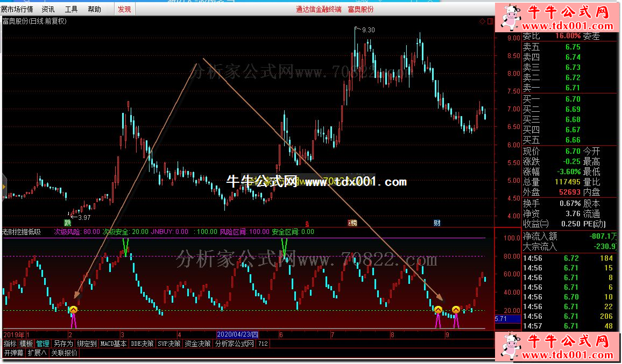622x364 pixels.
Task: Click the 关联报价 button
Action: 64,353
